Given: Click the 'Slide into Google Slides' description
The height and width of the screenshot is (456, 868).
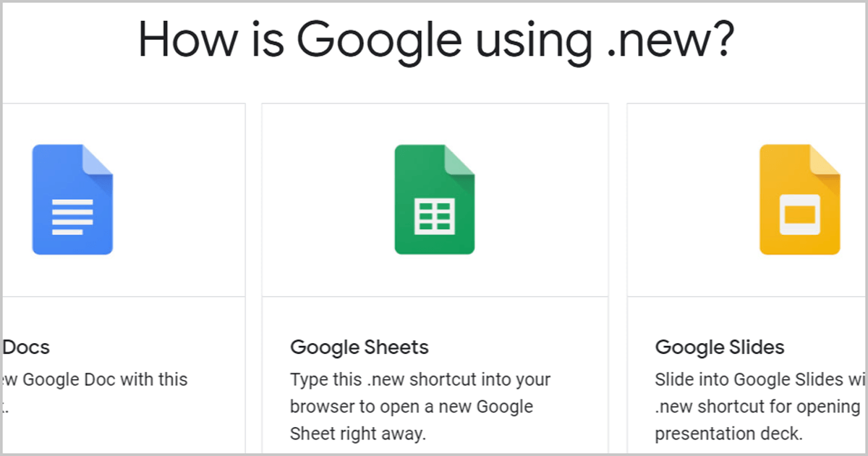Looking at the screenshot, I should 759,406.
